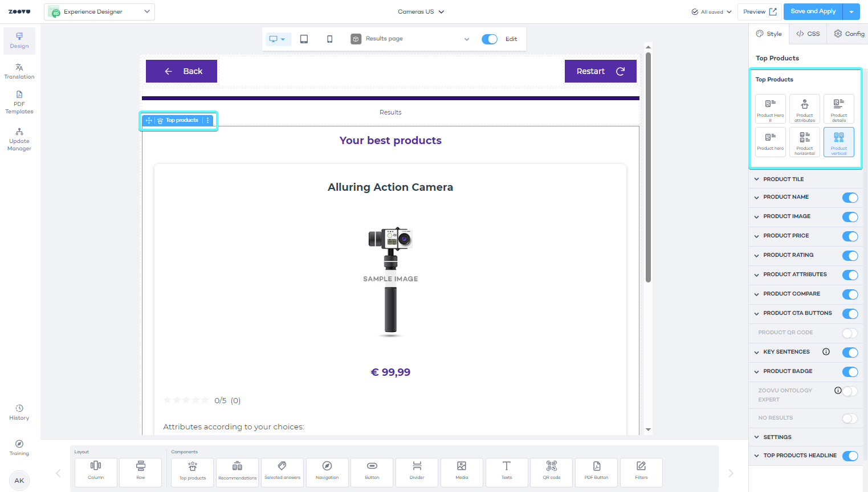Toggle off Product Rating
The image size is (868, 492).
[x=849, y=256]
